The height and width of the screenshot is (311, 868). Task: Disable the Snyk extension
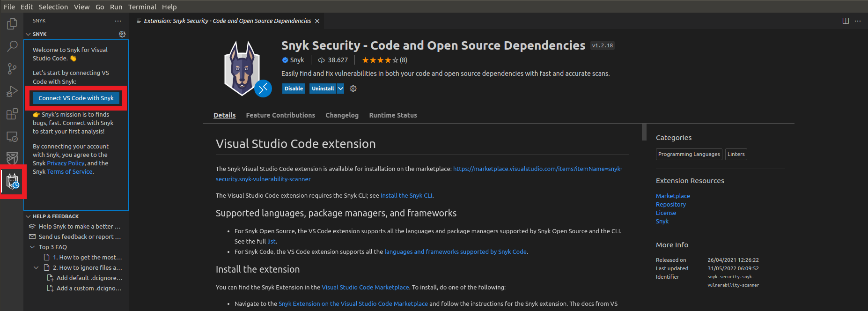294,89
